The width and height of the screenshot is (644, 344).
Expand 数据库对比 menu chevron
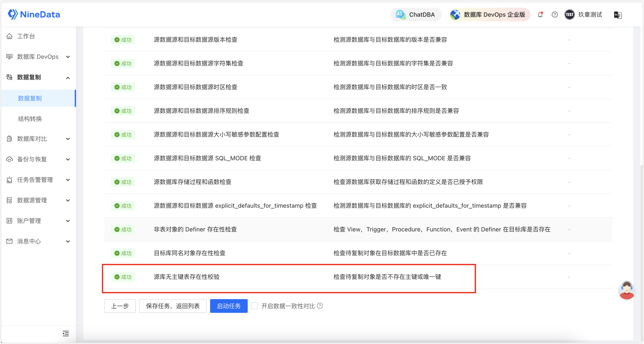[68, 139]
